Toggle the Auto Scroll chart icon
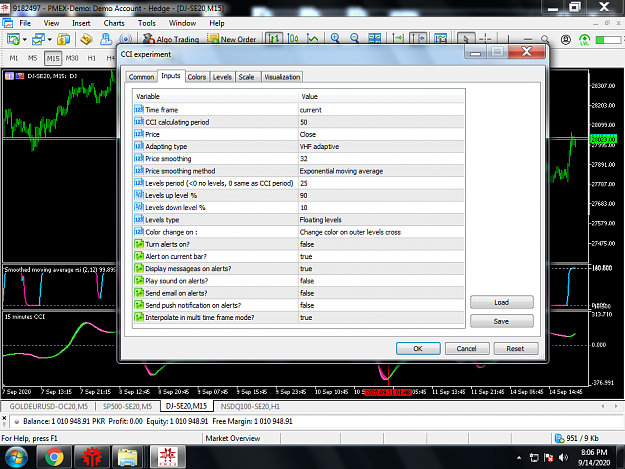625x469 pixels. click(x=397, y=39)
